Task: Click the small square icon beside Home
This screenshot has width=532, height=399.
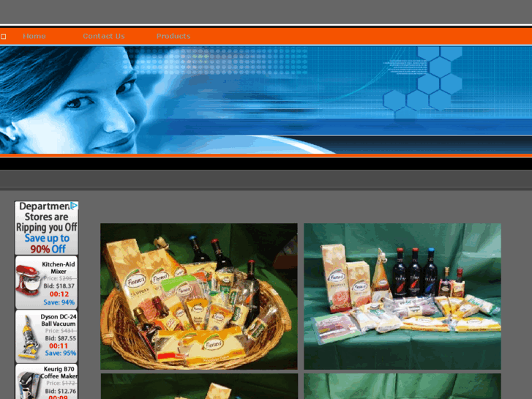Action: (x=4, y=37)
